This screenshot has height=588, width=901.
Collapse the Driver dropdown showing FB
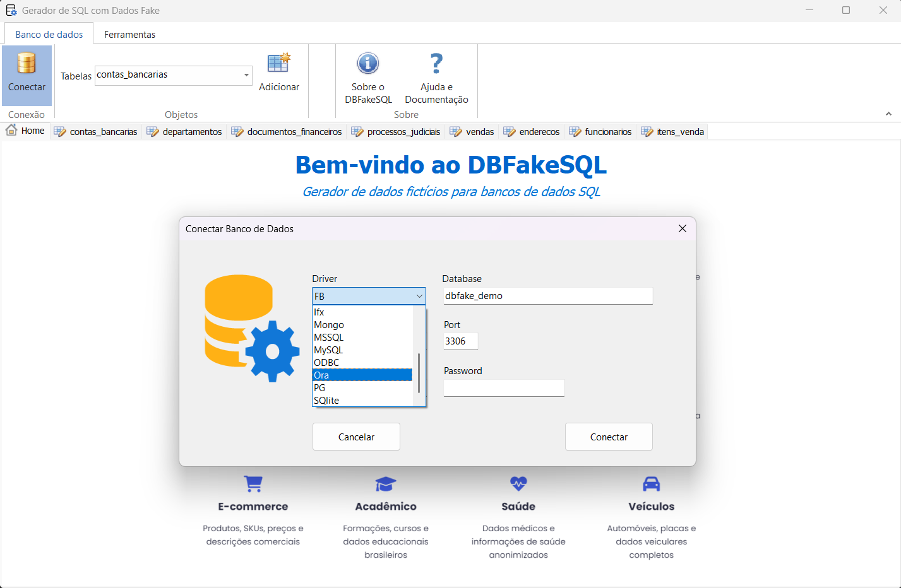pyautogui.click(x=419, y=296)
